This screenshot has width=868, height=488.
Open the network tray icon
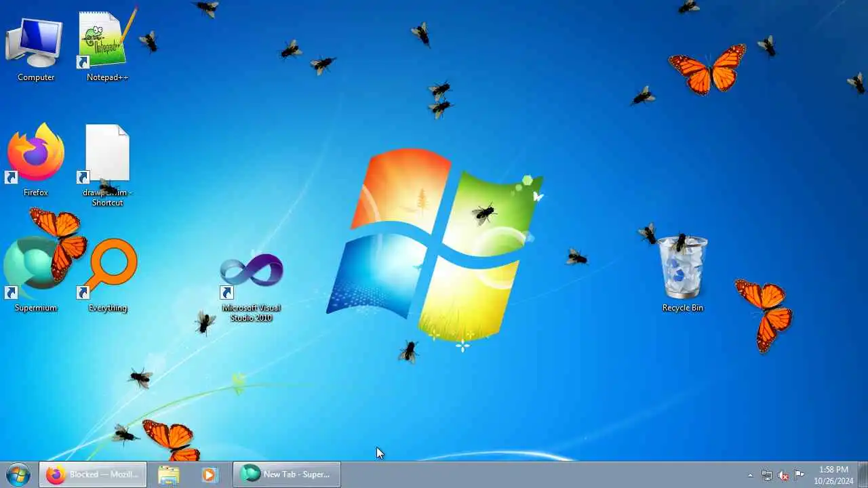[767, 475]
